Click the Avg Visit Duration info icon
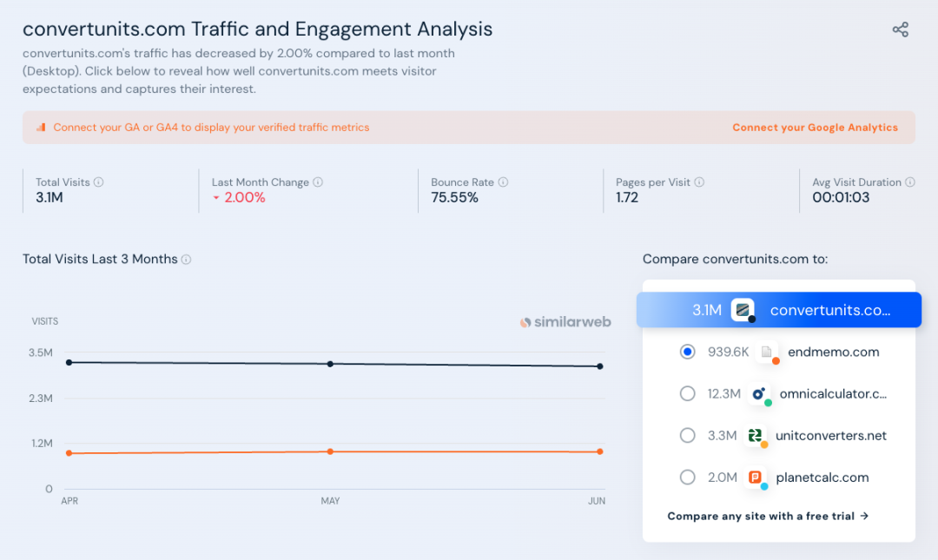Image resolution: width=938 pixels, height=560 pixels. point(910,182)
